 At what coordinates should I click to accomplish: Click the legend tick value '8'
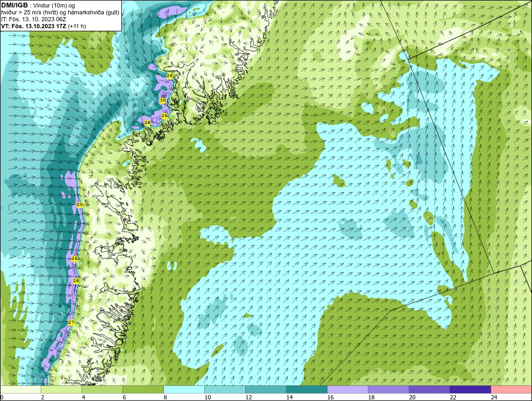pyautogui.click(x=165, y=397)
